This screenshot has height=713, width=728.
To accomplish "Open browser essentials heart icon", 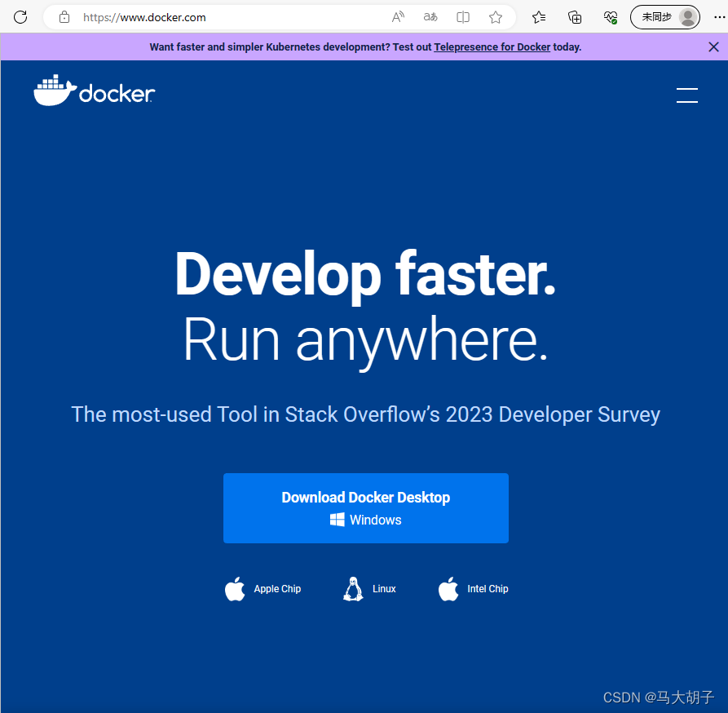I will [x=611, y=17].
